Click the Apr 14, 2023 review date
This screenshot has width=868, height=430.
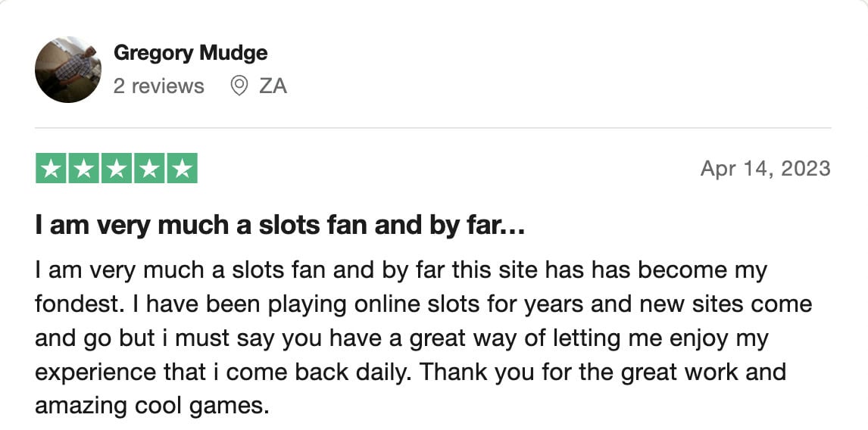point(765,168)
